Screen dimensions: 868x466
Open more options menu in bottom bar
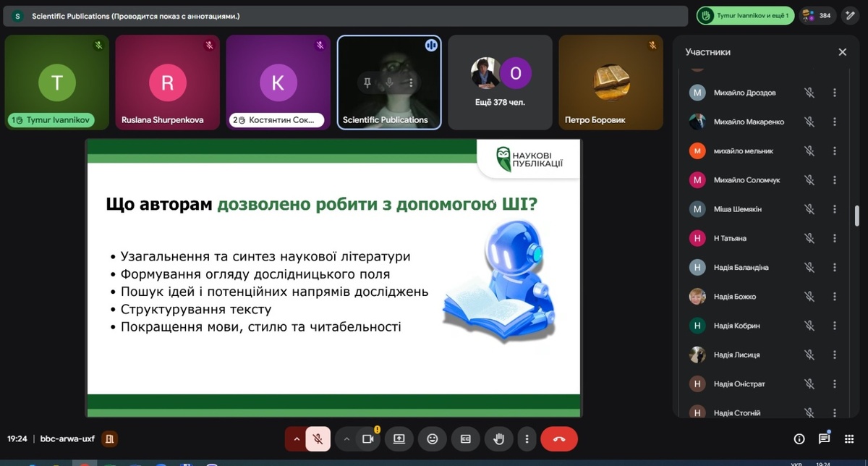pos(527,439)
